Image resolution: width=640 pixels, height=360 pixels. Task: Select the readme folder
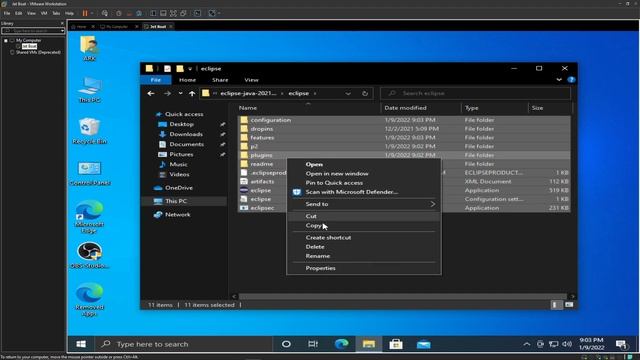click(262, 164)
